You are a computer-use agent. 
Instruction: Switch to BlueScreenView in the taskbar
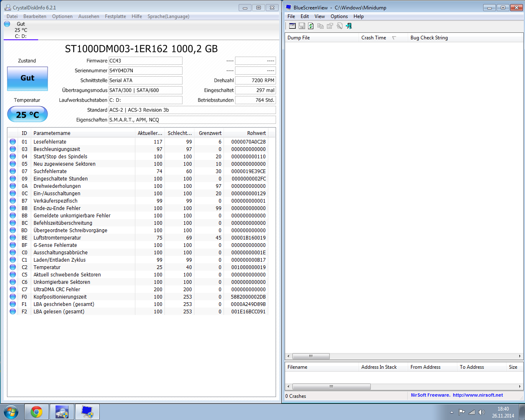point(87,412)
